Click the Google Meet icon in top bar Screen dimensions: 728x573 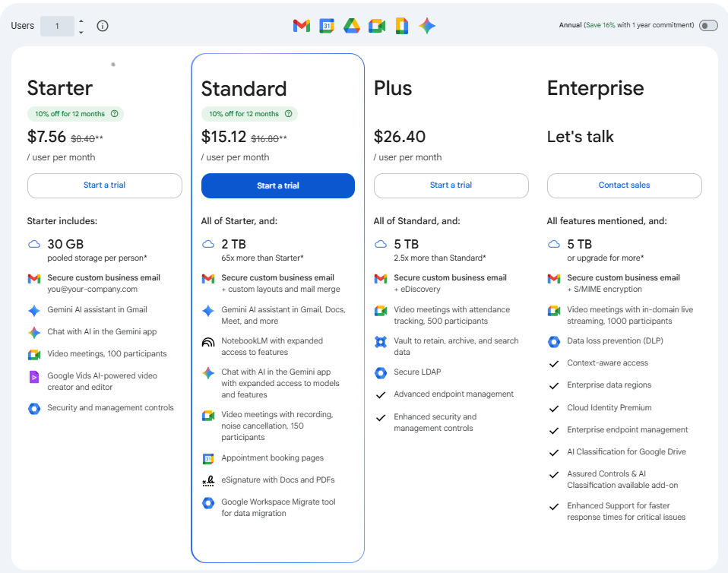[x=377, y=26]
